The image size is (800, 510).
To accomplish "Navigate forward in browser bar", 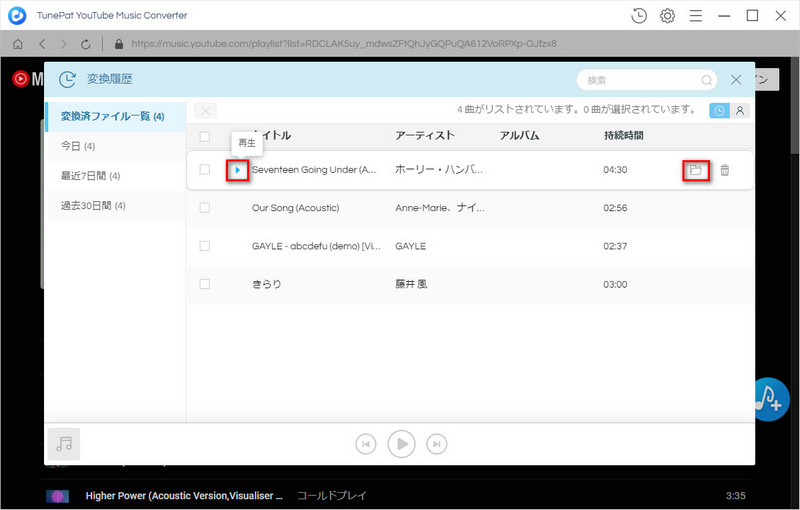I will [x=63, y=44].
